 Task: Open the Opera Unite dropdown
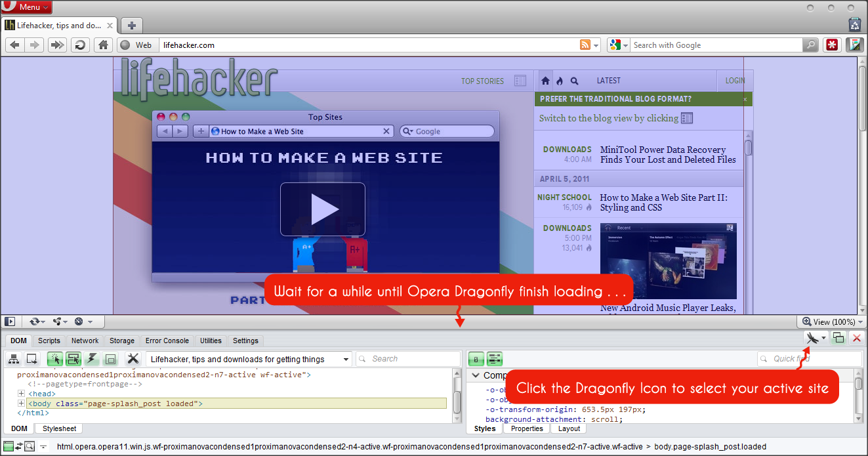click(x=60, y=321)
